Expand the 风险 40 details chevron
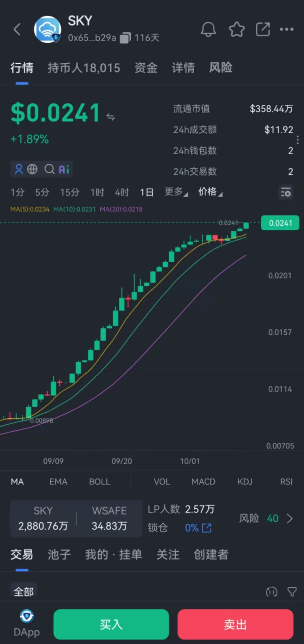This screenshot has height=644, width=304. [290, 519]
